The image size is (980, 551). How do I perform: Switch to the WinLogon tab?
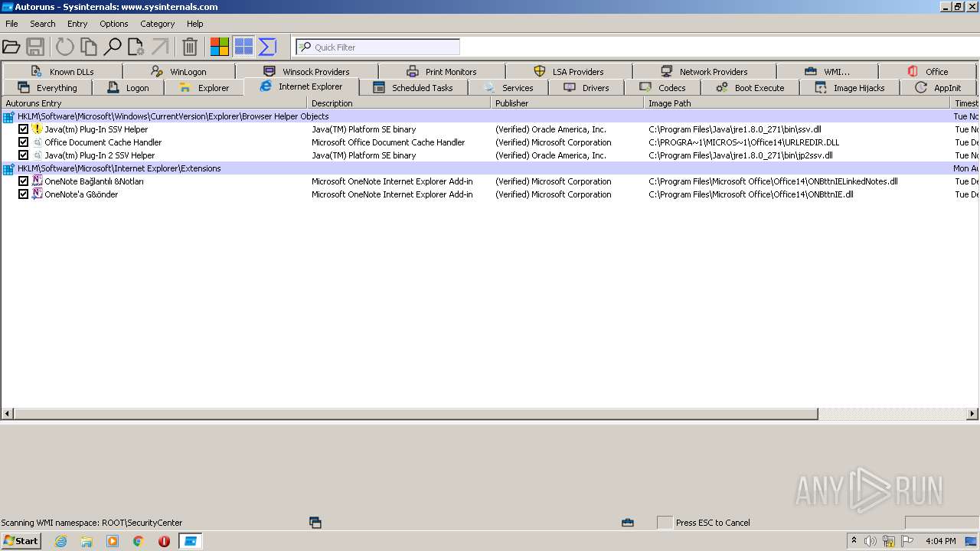pyautogui.click(x=178, y=72)
